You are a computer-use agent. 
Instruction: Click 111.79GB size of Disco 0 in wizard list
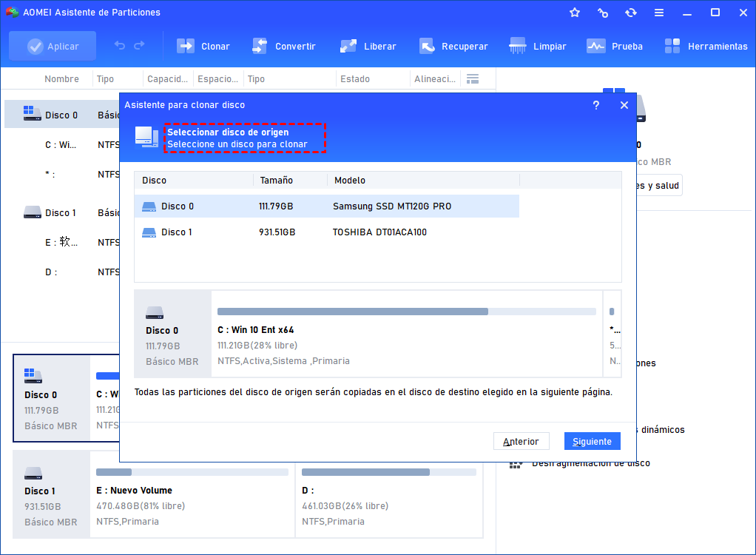tap(276, 206)
